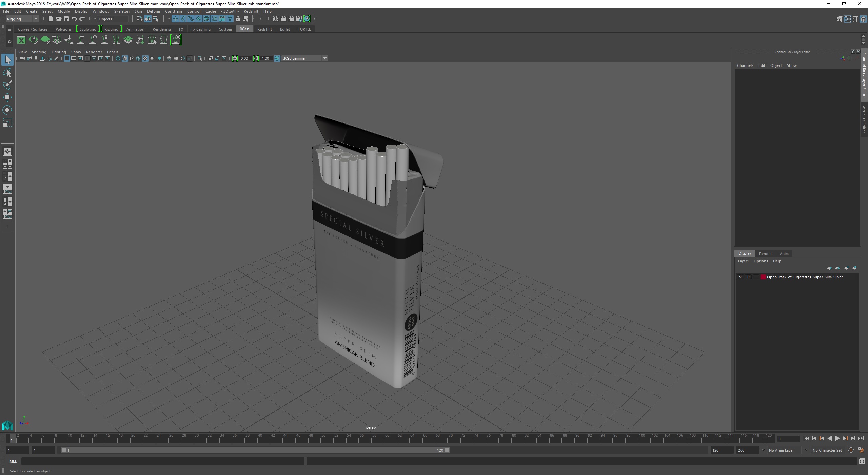Activate the Rotate tool
868x475 pixels.
[x=7, y=110]
